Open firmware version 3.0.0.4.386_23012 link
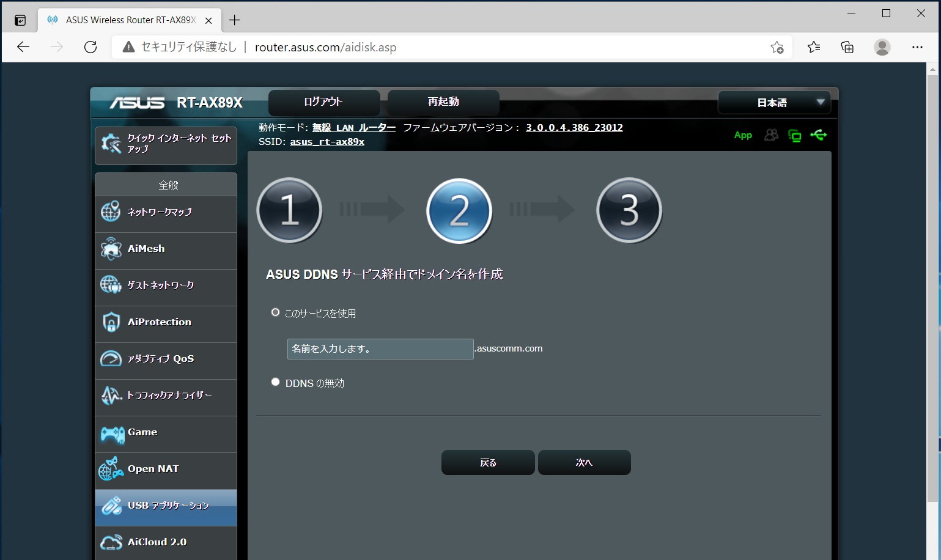The height and width of the screenshot is (560, 941). tap(574, 128)
